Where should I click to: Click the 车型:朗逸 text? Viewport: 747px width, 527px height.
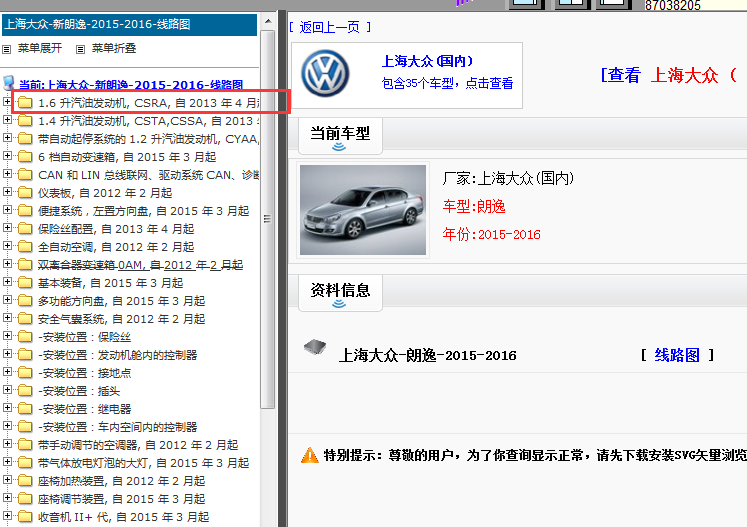[x=474, y=206]
